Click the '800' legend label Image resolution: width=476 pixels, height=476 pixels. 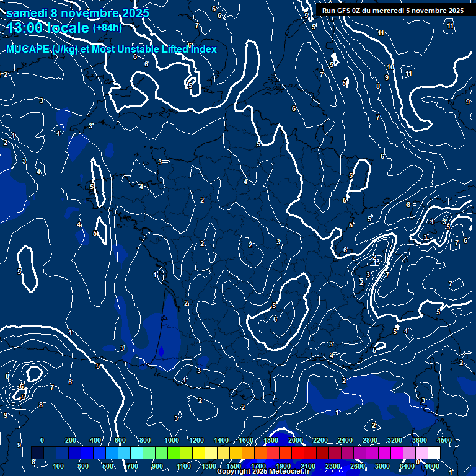click(145, 440)
